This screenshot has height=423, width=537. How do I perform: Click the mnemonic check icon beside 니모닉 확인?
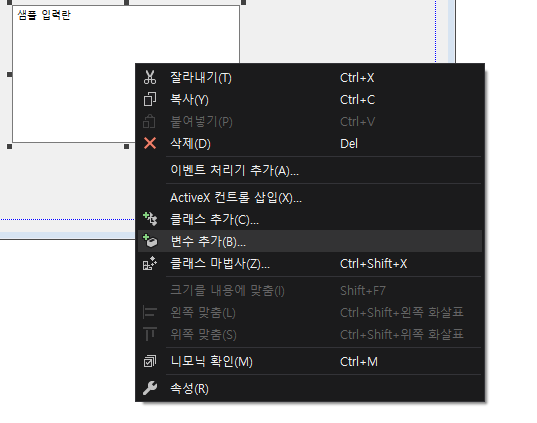(150, 361)
